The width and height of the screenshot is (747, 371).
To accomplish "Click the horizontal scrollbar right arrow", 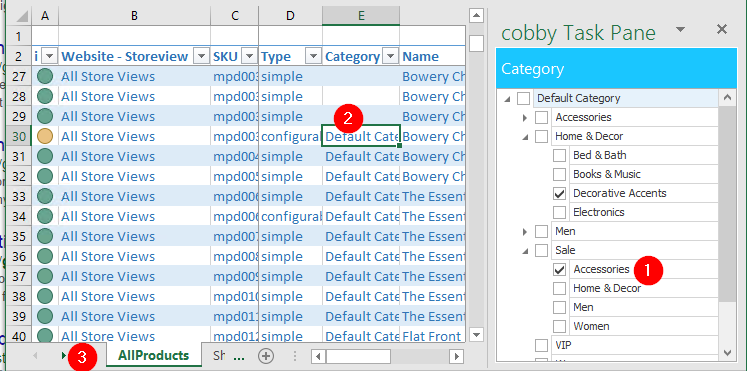I will 456,356.
